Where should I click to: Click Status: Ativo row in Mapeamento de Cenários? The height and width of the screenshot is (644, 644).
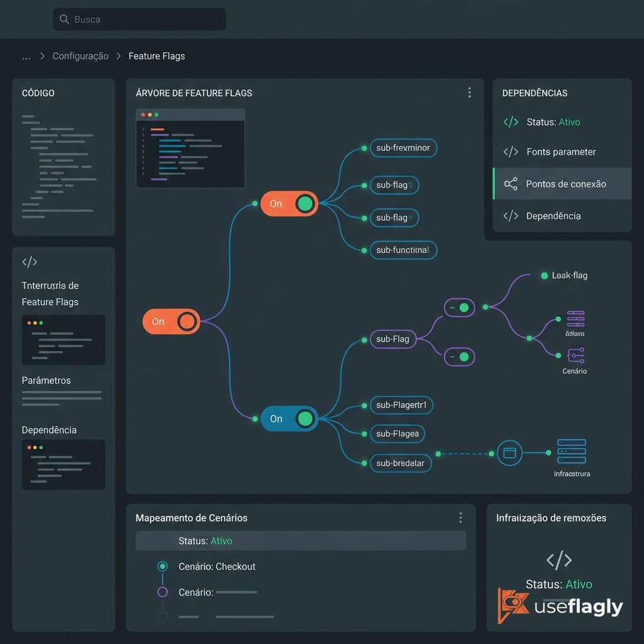[x=301, y=541]
